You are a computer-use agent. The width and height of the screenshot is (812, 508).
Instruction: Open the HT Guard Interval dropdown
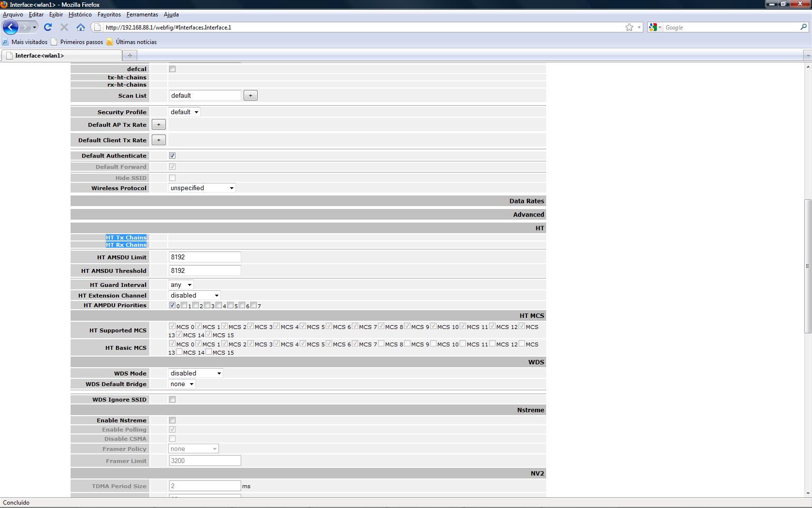point(181,284)
